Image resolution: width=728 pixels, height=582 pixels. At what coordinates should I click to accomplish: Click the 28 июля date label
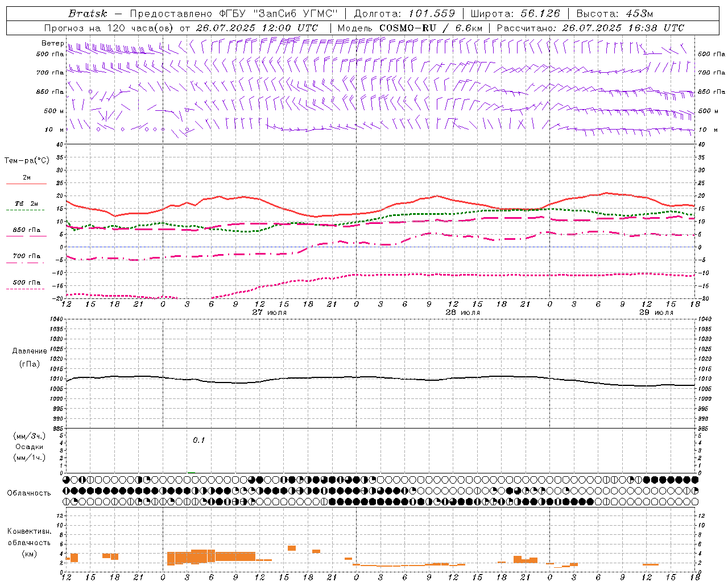pos(462,312)
